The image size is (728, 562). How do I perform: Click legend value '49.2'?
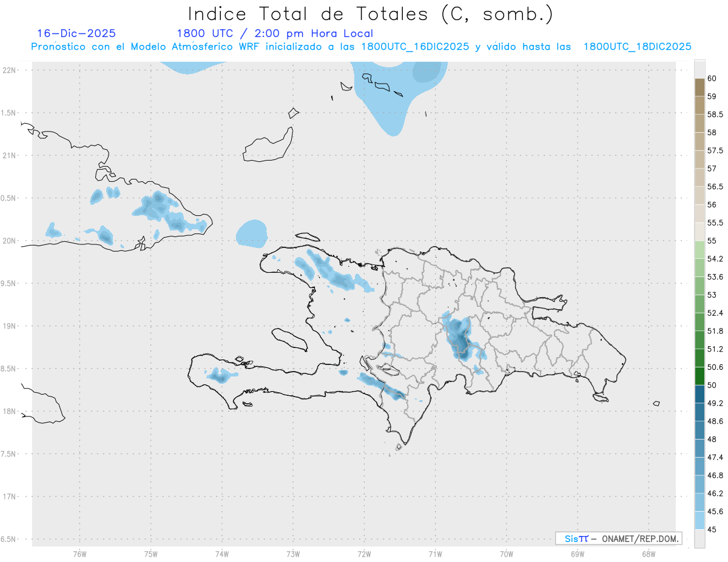[715, 403]
